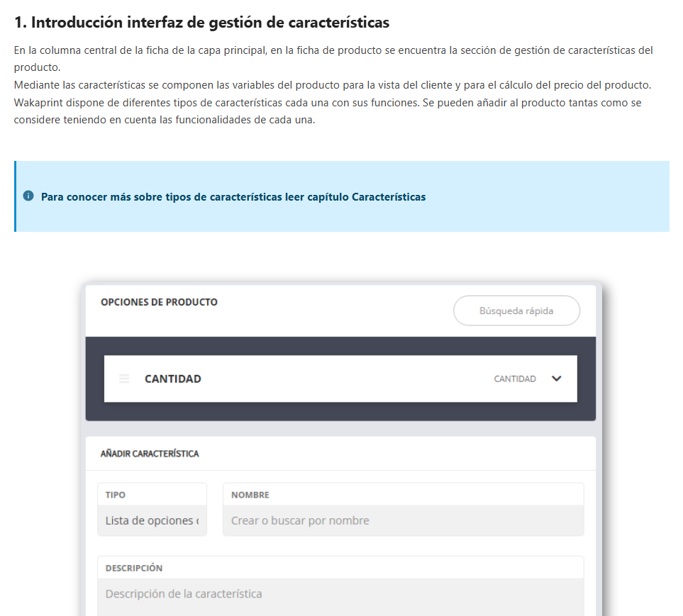Click the AÑADIR CARACTERÍSTICA section header
The width and height of the screenshot is (683, 616).
click(x=150, y=454)
